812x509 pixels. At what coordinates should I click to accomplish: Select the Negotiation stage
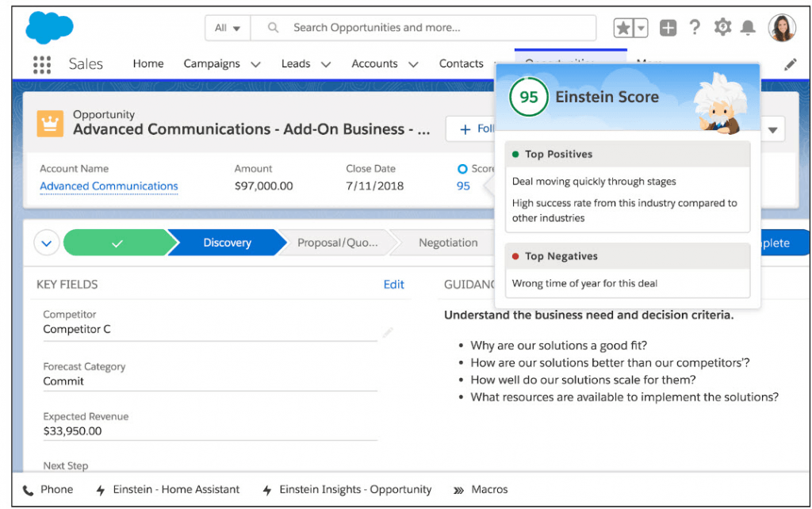[448, 243]
